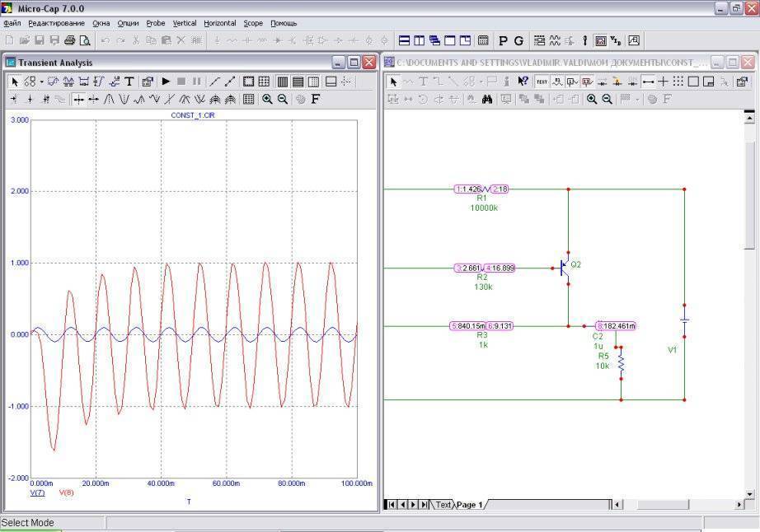
Task: Click the P button in main toolbar
Action: tap(504, 40)
